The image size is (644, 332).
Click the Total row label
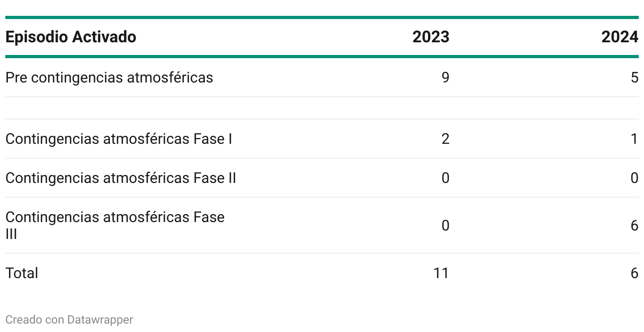(22, 273)
